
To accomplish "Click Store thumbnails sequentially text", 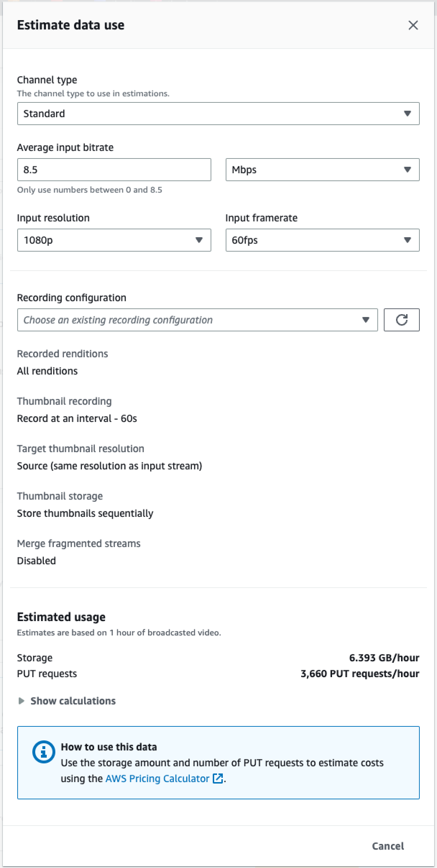I will tap(85, 513).
